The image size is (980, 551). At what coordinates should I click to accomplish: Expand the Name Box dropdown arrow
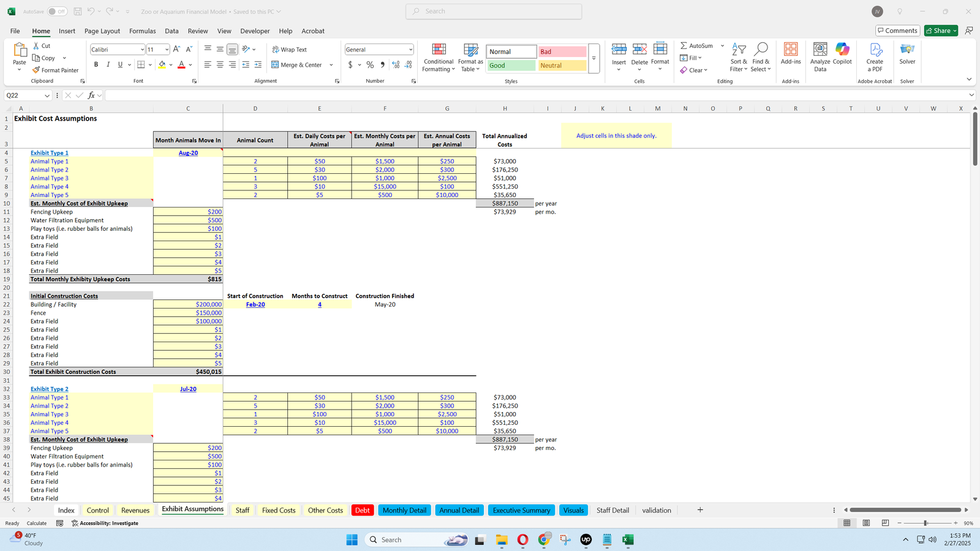coord(47,96)
